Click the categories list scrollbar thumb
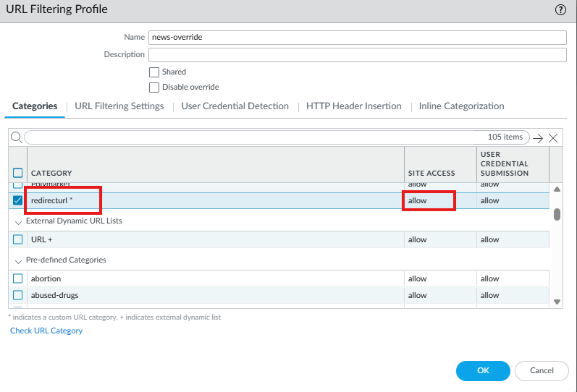Screen dimensions: 577x392 tap(557, 214)
